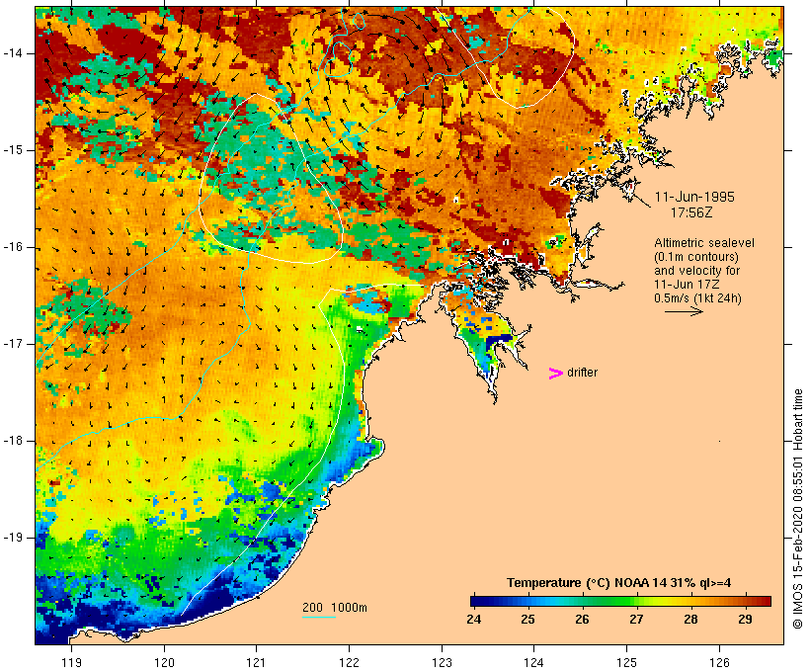This screenshot has height=672, width=810.
Task: Click longitude axis label 120
Action: [x=164, y=662]
